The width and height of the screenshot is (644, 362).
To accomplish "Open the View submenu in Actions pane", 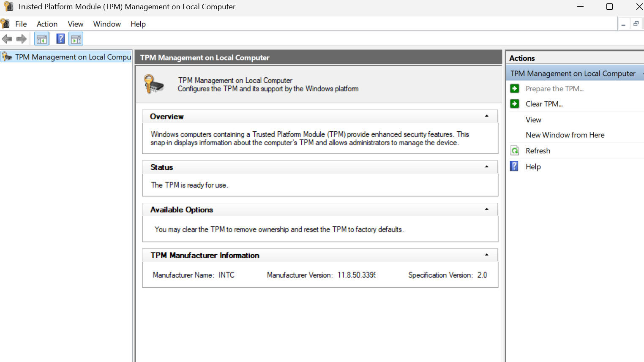I will pyautogui.click(x=533, y=120).
